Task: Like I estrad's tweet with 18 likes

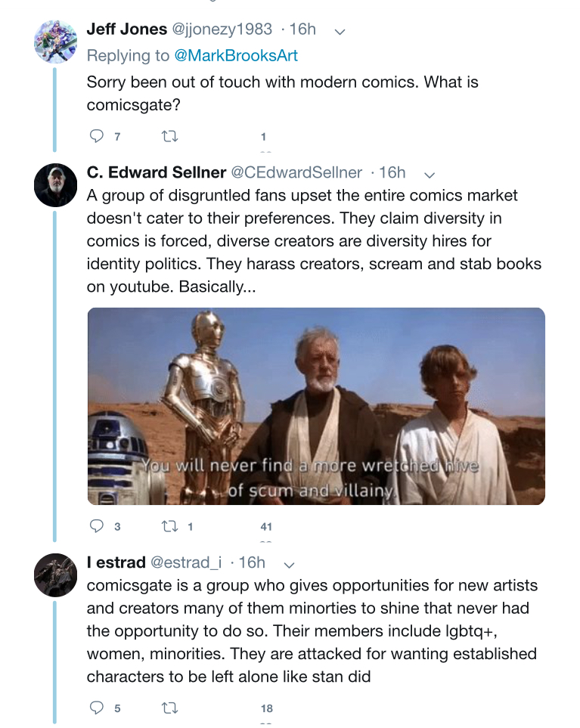Action: 266,708
